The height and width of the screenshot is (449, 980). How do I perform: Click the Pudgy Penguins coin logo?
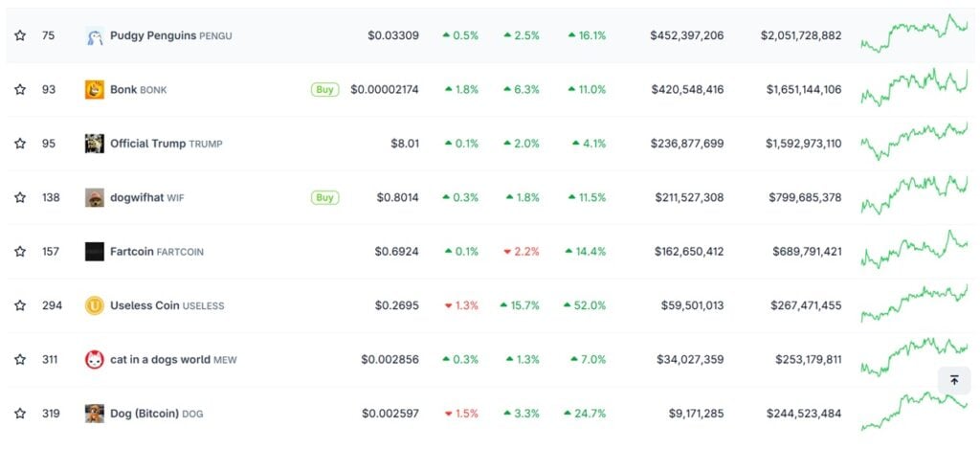click(94, 36)
